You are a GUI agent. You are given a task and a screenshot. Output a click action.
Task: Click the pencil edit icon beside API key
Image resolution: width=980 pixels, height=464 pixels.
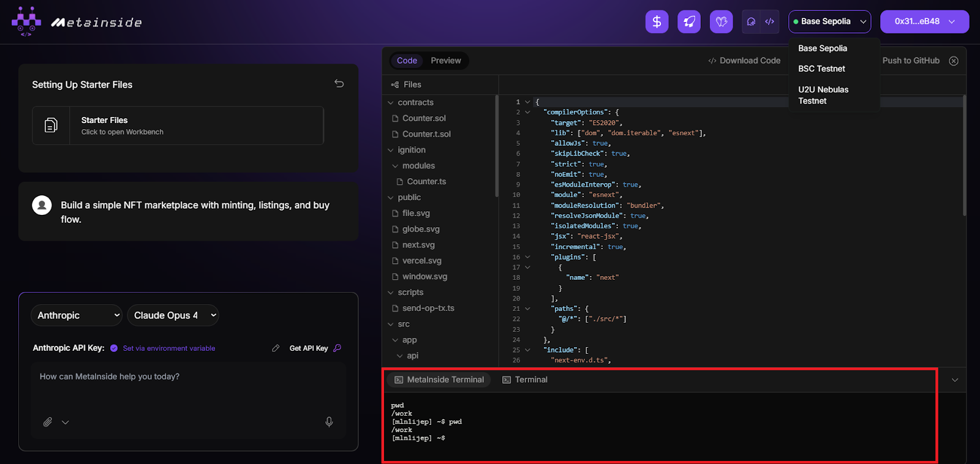276,348
